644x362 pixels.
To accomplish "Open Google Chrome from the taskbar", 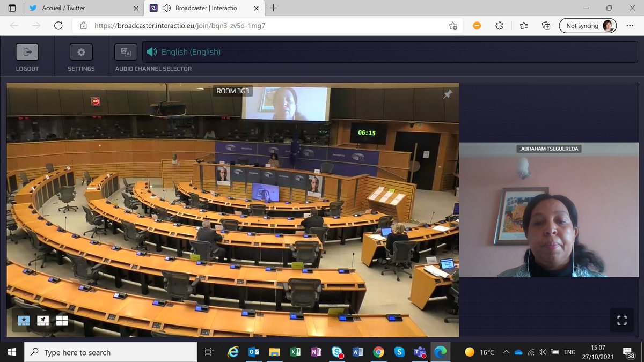I will point(378,352).
